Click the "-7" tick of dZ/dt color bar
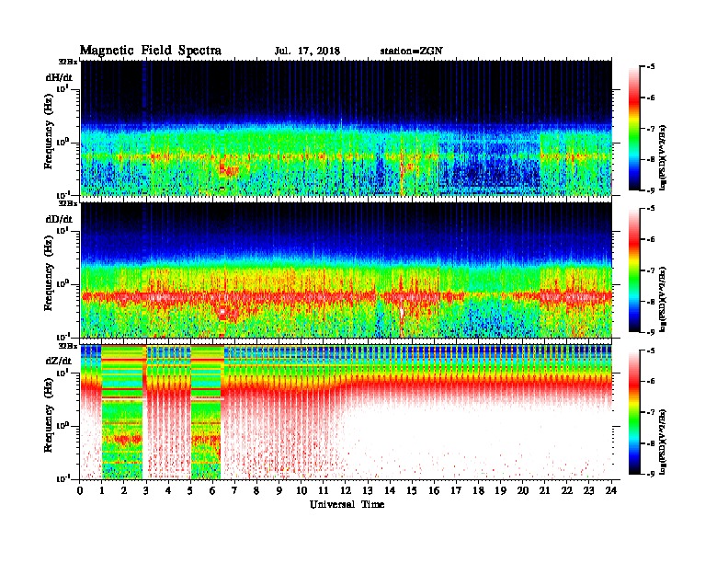Image resolution: width=728 pixels, height=563 pixels. [651, 412]
